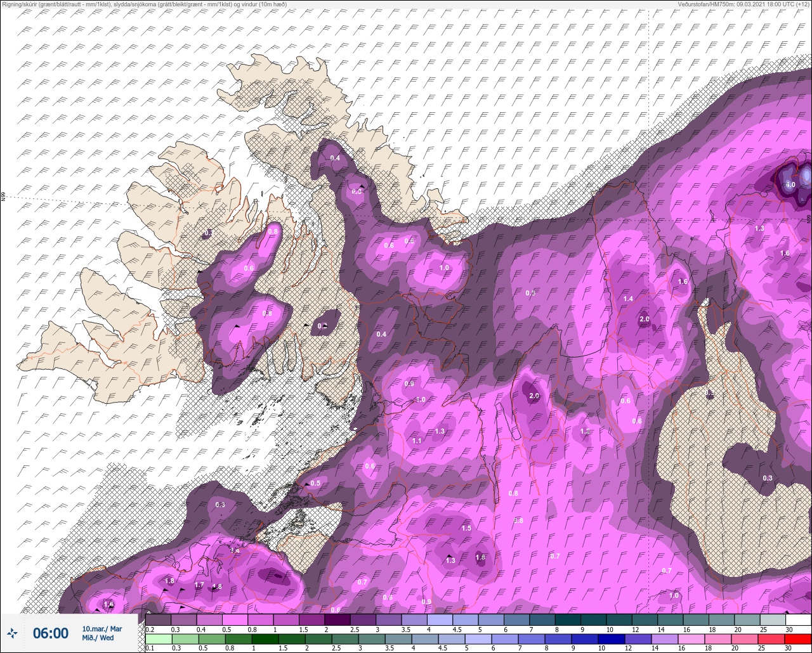Click top-row legend label 0.2

tap(149, 629)
